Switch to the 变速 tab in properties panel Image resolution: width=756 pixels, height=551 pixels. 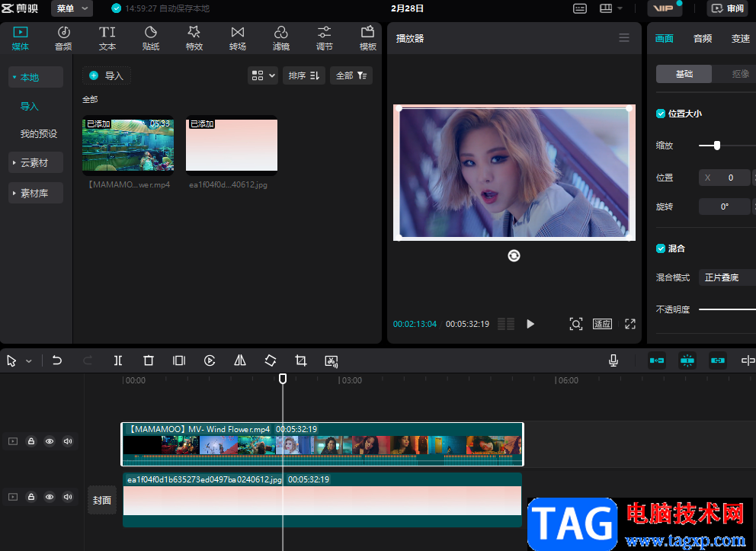[x=740, y=39]
